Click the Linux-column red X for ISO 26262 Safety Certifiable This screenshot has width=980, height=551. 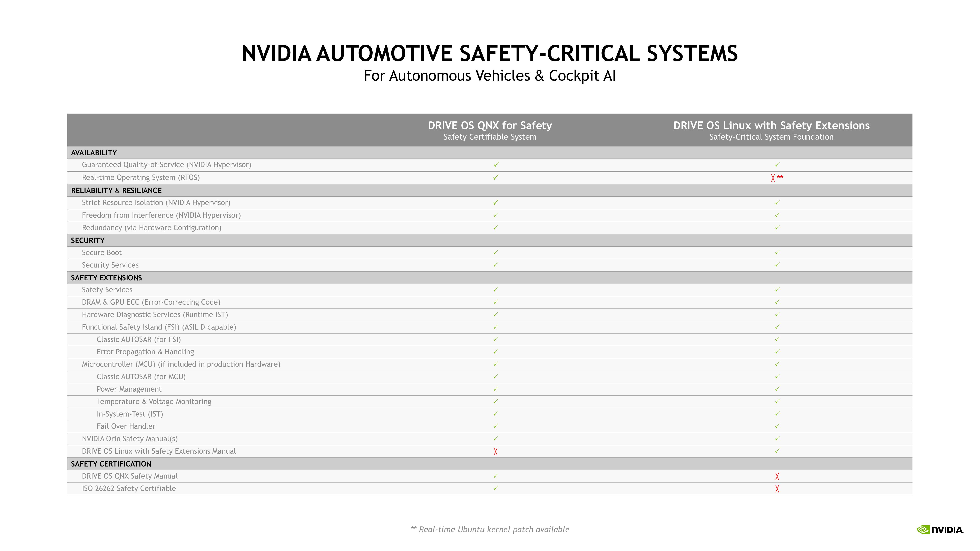point(777,489)
